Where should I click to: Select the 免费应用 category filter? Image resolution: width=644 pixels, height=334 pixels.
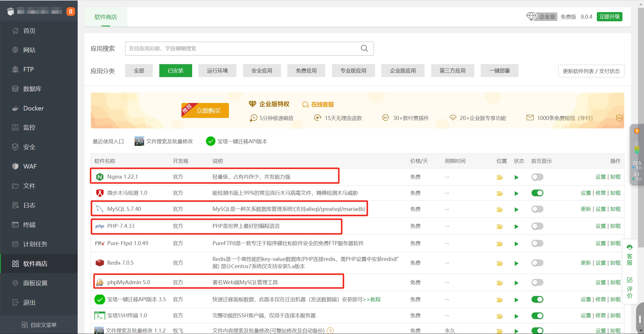[306, 70]
